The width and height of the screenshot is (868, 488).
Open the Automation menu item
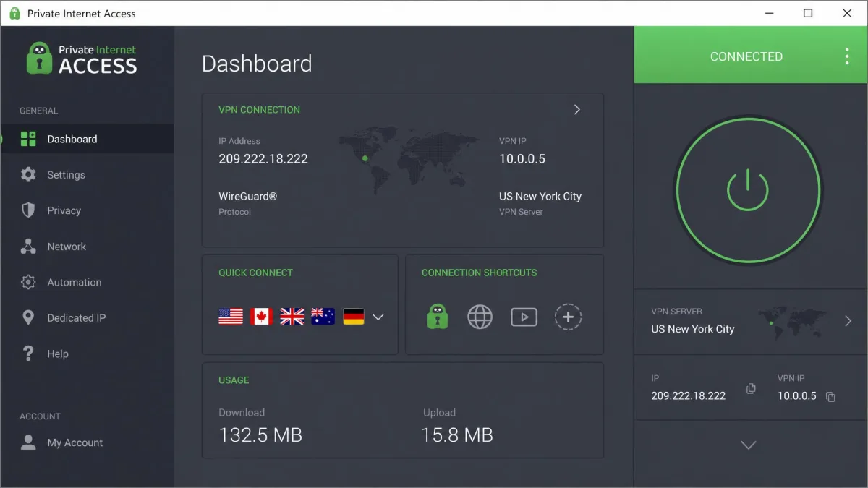(87, 282)
